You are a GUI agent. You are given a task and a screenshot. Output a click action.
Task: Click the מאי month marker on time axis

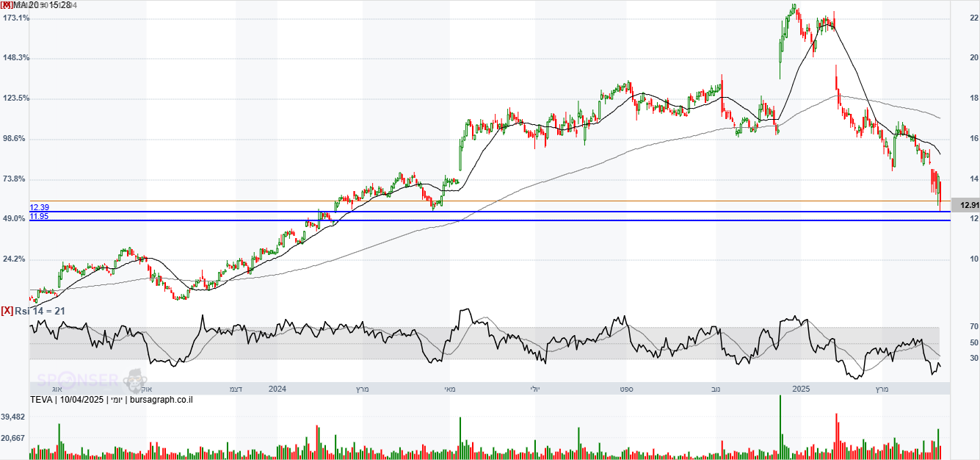(449, 389)
